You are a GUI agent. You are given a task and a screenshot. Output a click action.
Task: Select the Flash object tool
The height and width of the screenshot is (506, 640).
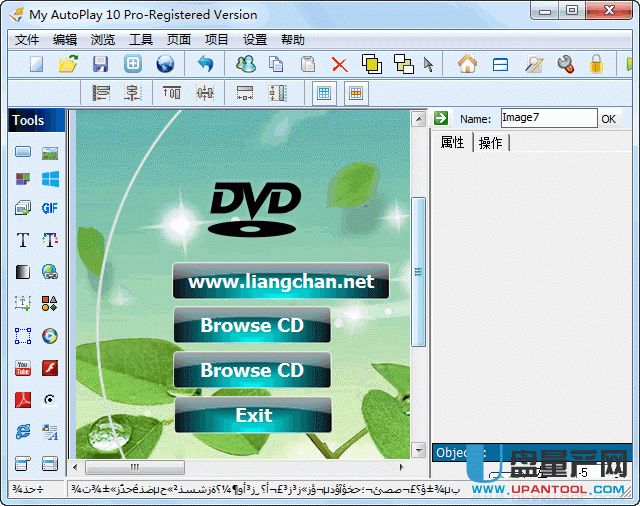49,368
